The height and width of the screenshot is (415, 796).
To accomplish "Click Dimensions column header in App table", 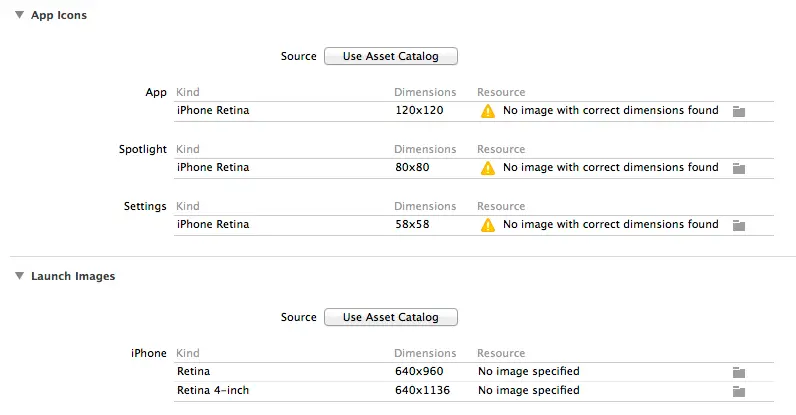I will [424, 92].
